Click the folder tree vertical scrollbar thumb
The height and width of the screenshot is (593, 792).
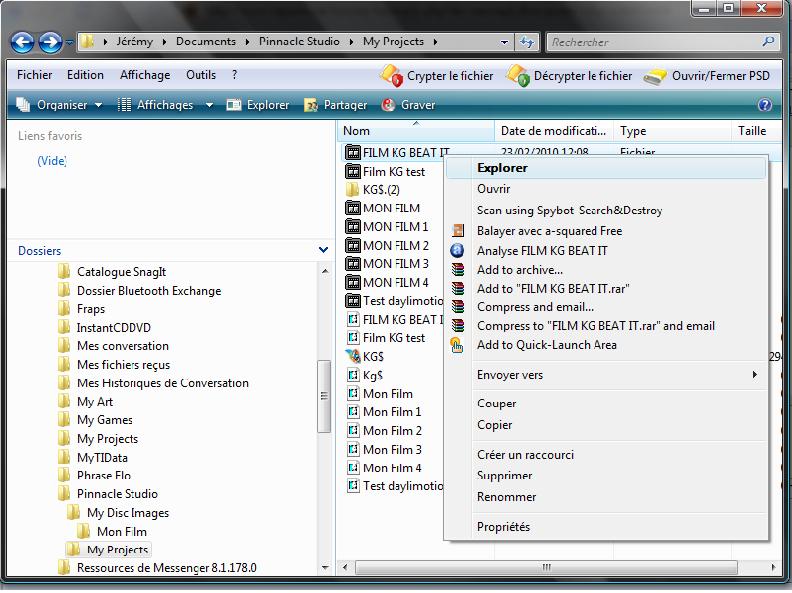[324, 396]
